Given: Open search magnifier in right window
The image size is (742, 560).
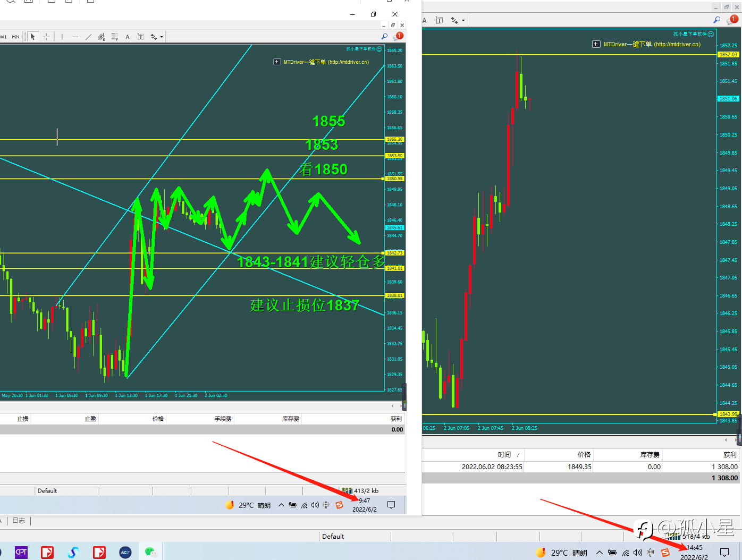Looking at the screenshot, I should tap(717, 20).
